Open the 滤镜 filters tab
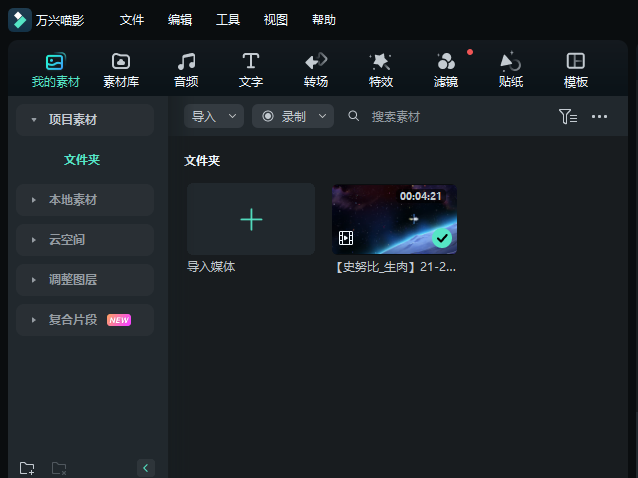 446,70
